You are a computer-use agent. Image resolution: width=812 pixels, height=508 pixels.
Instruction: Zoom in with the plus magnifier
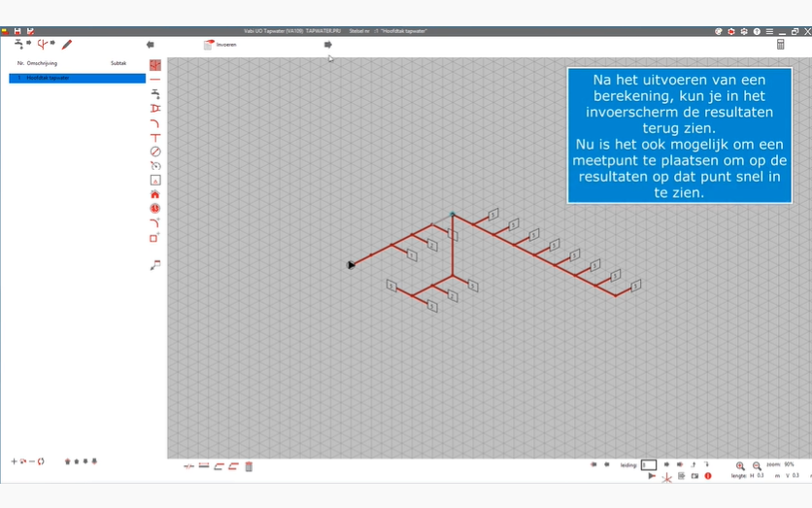point(740,466)
